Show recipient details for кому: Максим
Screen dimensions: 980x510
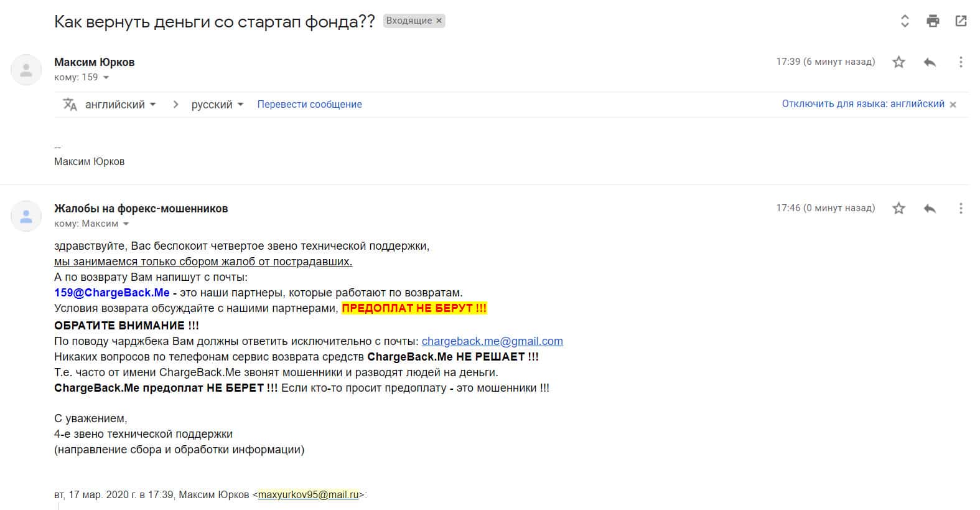(126, 224)
